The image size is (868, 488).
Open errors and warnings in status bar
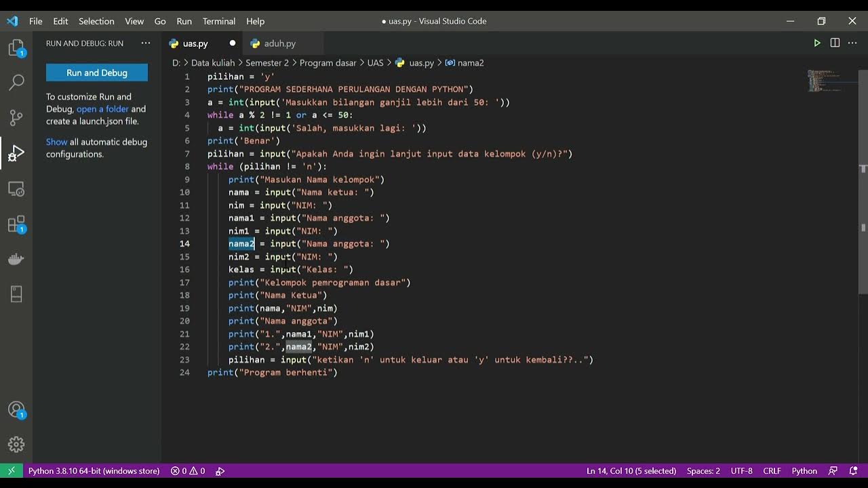[x=188, y=470]
